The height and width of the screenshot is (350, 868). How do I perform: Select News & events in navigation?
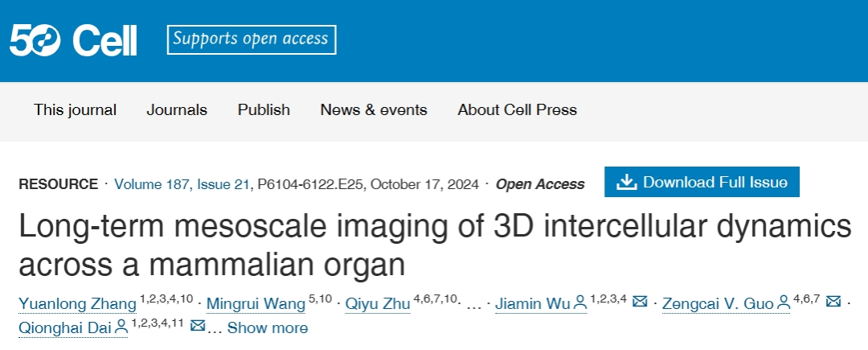click(x=374, y=110)
